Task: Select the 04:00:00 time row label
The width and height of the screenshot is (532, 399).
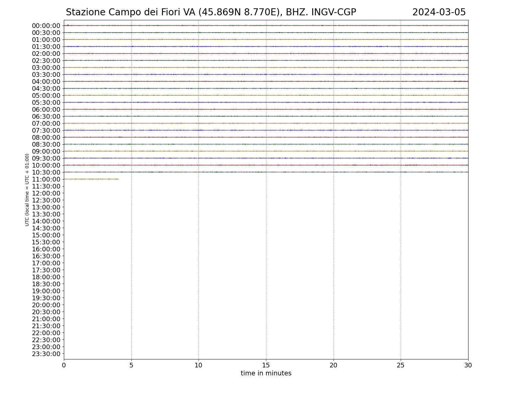Action: point(46,81)
